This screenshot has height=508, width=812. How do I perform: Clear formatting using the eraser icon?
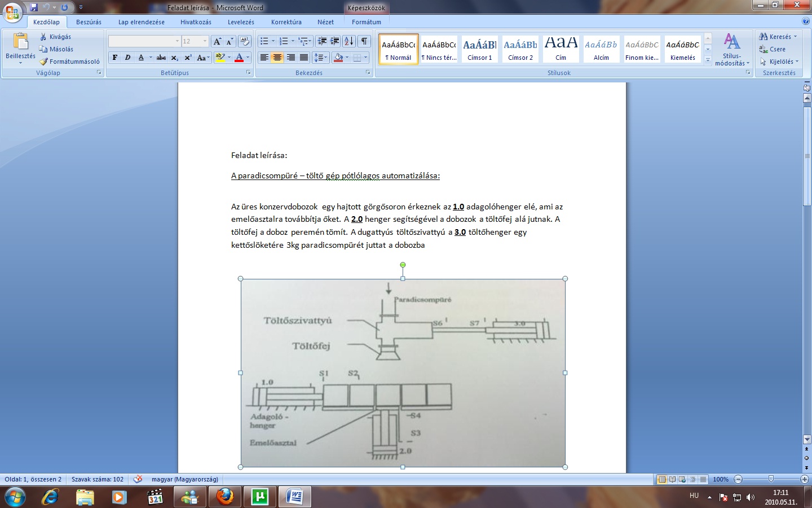(x=244, y=41)
